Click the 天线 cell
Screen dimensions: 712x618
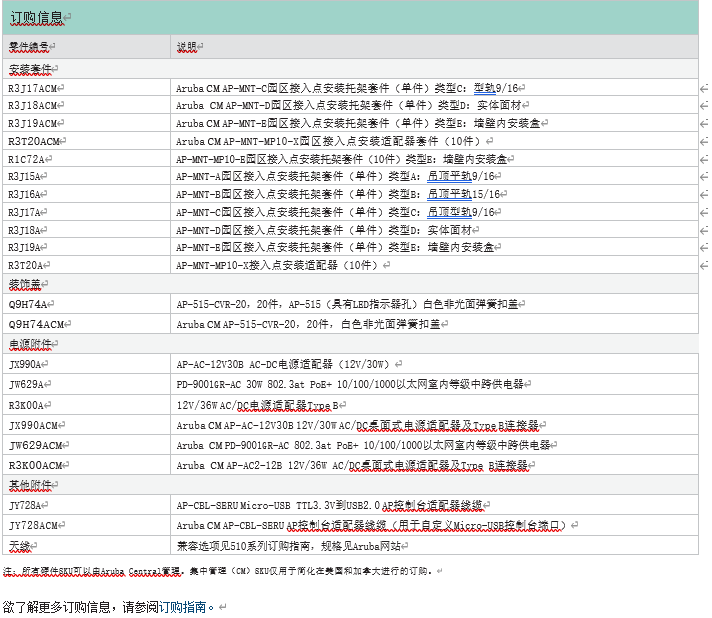coord(87,545)
